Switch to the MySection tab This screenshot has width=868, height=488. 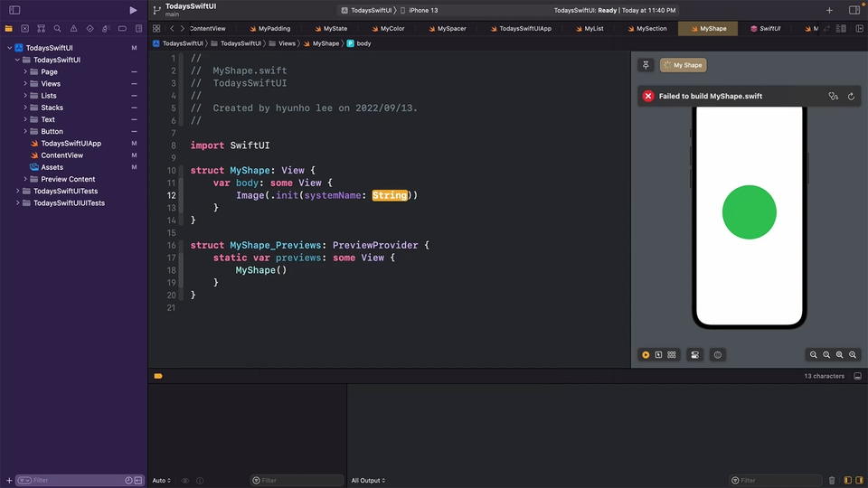point(647,28)
